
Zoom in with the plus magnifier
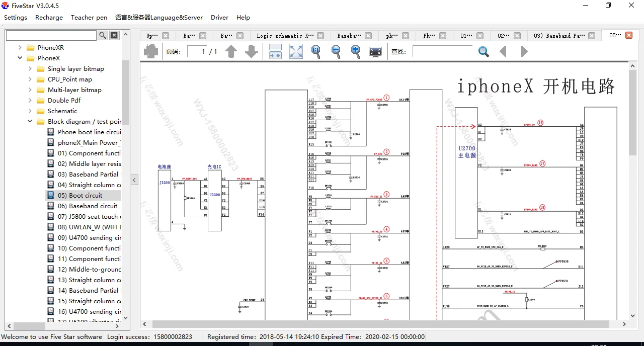point(355,51)
